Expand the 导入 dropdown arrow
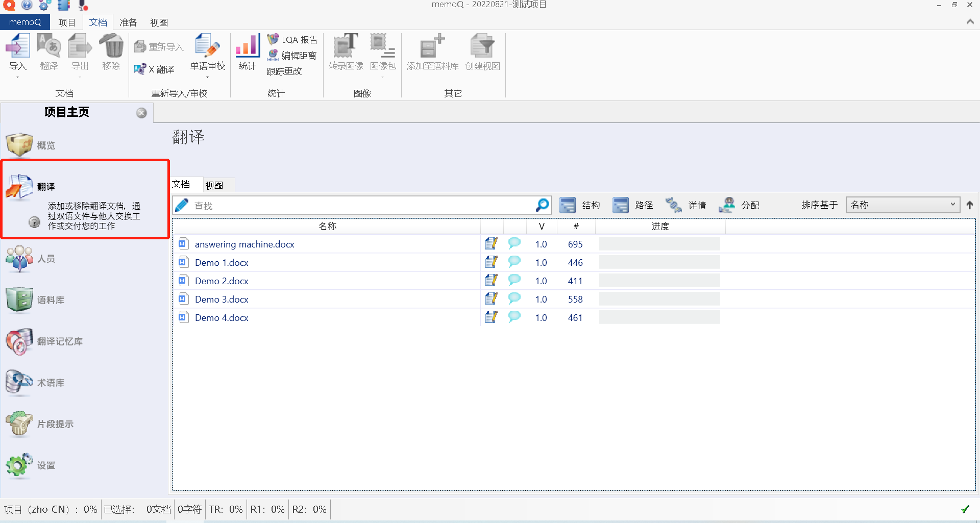 tap(17, 77)
